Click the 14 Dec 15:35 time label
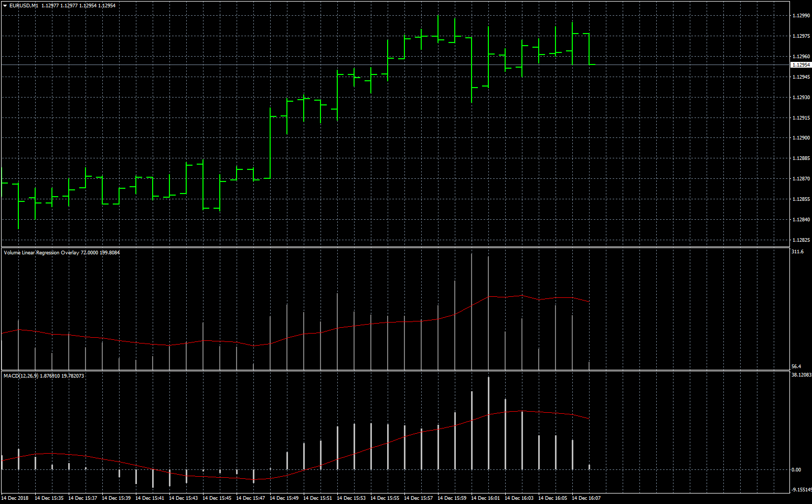 pos(49,498)
